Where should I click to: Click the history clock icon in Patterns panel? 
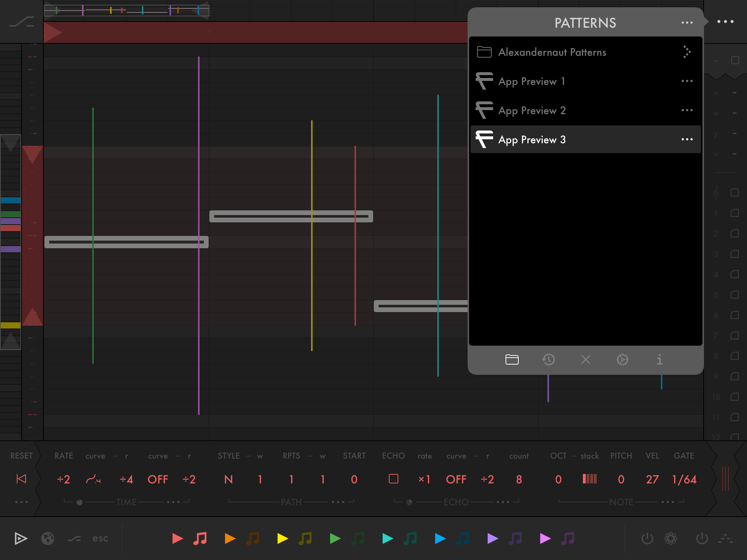(548, 359)
